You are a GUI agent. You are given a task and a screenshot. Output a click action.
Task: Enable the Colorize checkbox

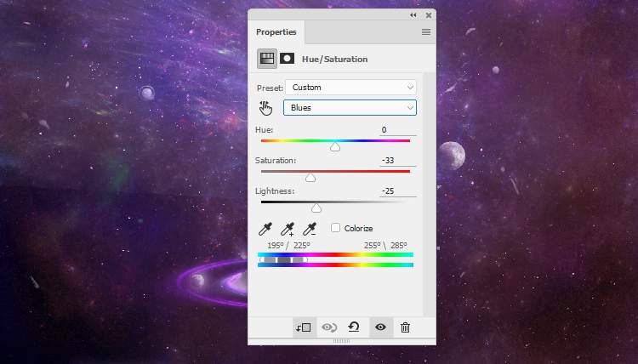pos(335,227)
